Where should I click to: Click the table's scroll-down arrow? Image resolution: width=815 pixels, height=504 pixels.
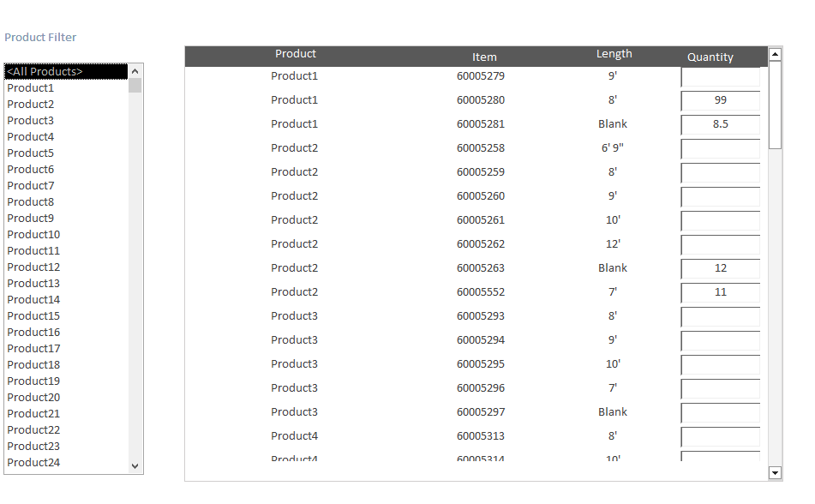click(x=775, y=472)
